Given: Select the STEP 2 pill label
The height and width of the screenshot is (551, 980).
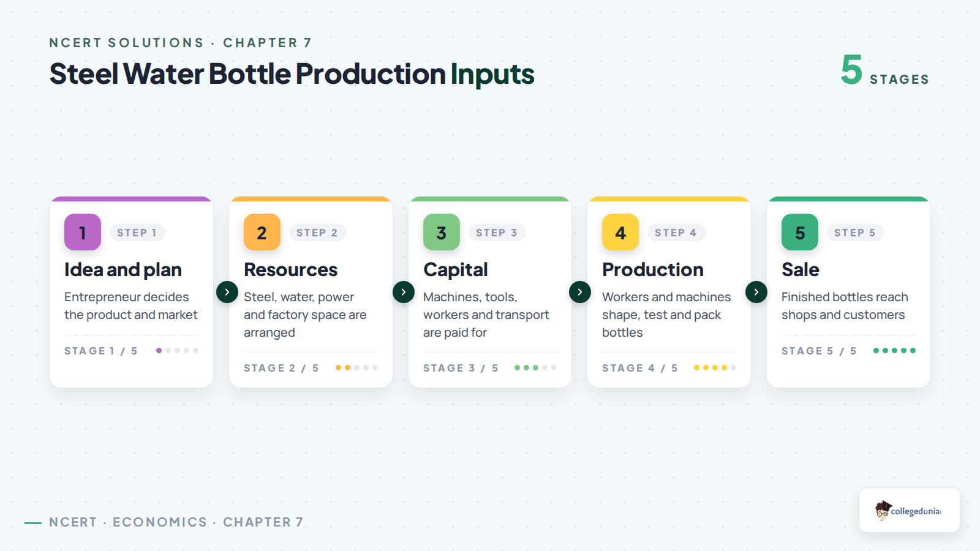Looking at the screenshot, I should [x=317, y=233].
